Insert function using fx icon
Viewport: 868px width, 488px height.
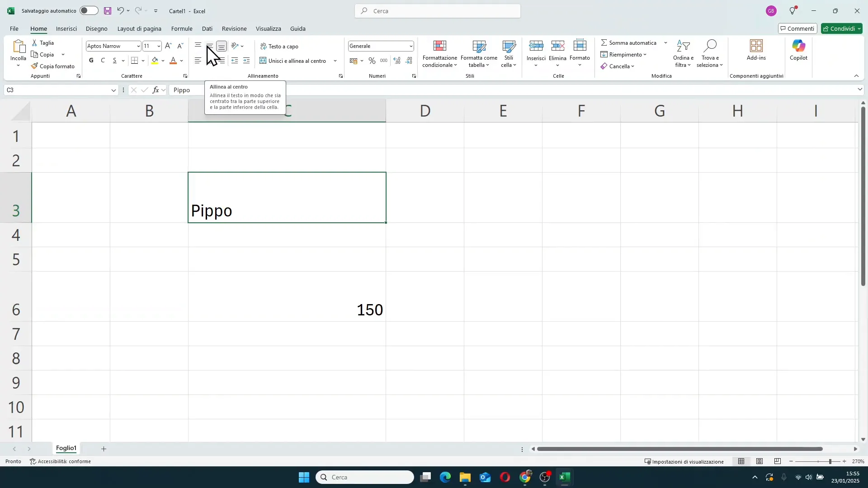tap(156, 90)
